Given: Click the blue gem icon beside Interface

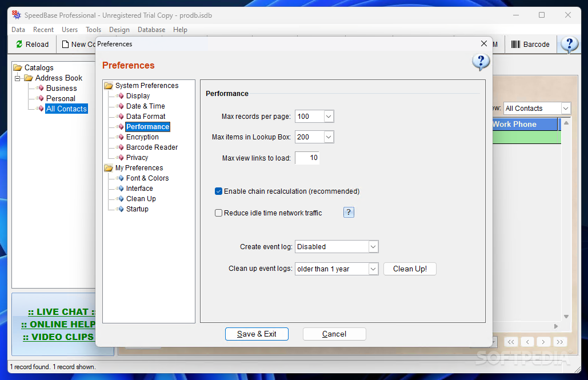Looking at the screenshot, I should click(x=121, y=189).
